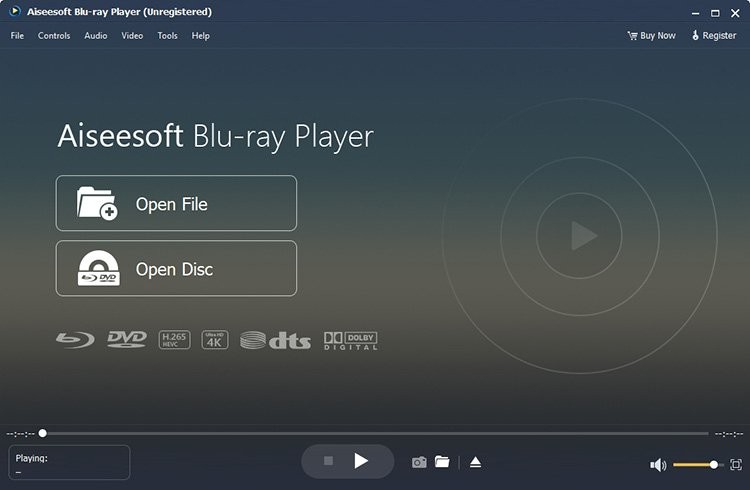Click the Open File button
Viewport: 750px width, 490px height.
click(x=176, y=204)
